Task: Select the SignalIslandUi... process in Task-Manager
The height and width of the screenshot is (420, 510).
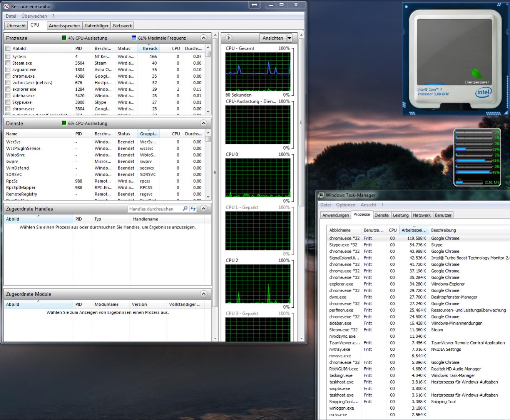Action: click(x=418, y=258)
